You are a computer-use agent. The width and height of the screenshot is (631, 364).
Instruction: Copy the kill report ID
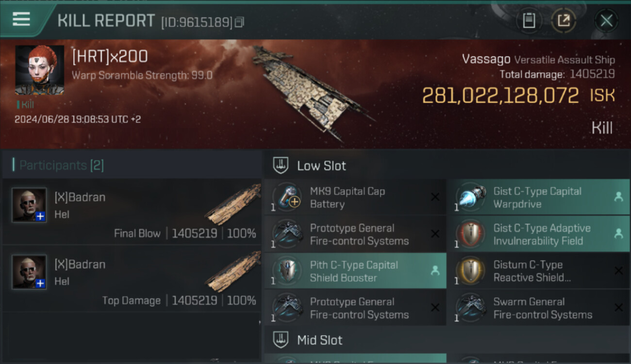coord(239,22)
